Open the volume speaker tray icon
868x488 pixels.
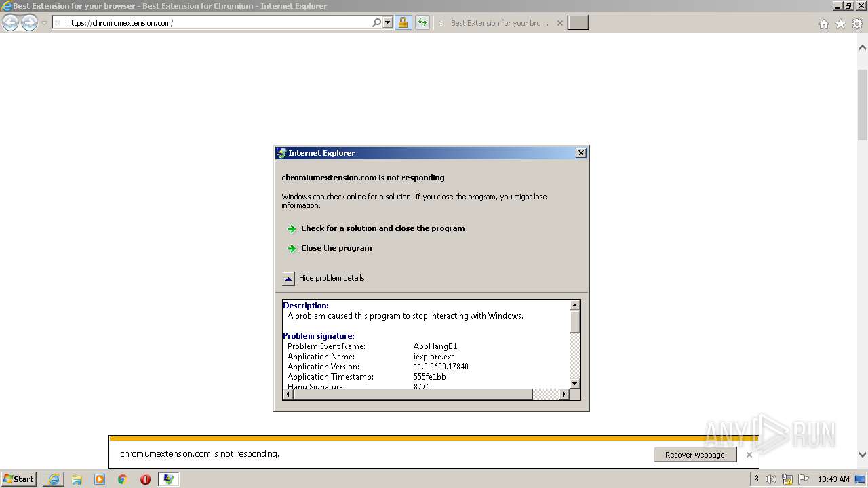click(771, 479)
